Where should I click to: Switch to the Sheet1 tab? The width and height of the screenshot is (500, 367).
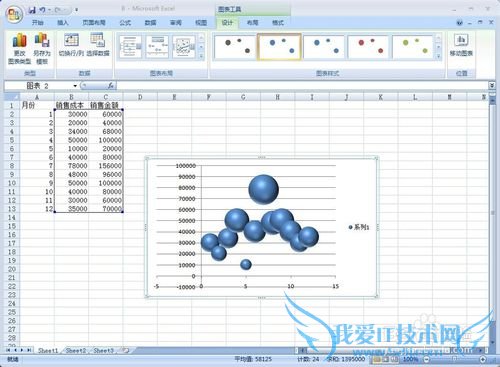(48, 350)
